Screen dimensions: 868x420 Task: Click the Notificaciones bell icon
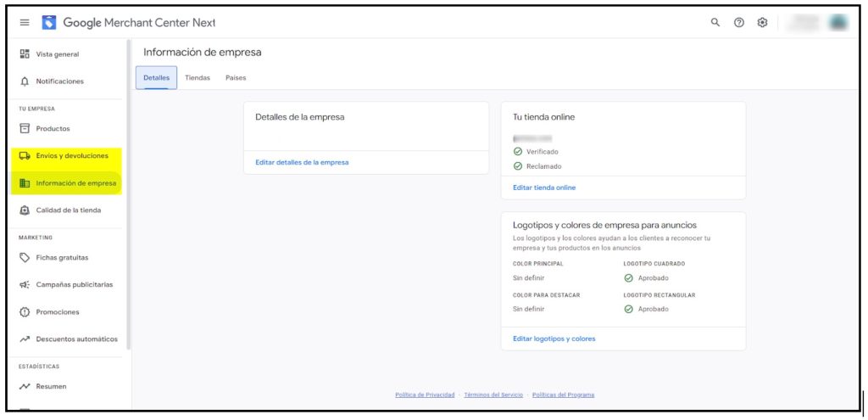25,81
